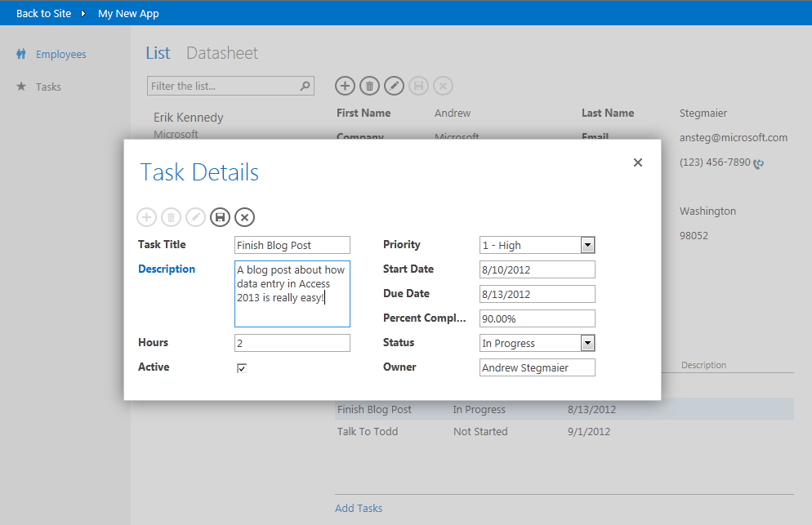This screenshot has height=525, width=812.
Task: Click the phone call icon beside the number
Action: 759,163
